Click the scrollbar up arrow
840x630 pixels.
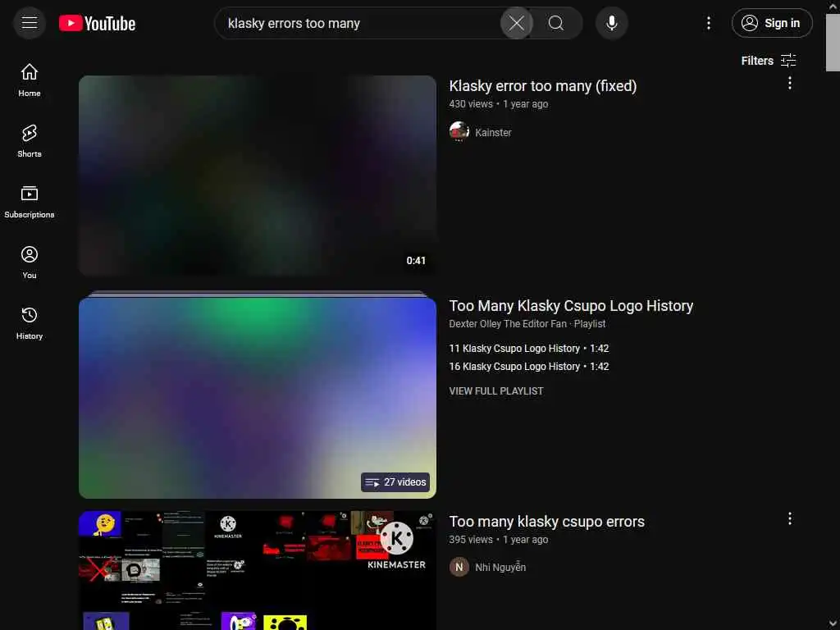click(833, 7)
